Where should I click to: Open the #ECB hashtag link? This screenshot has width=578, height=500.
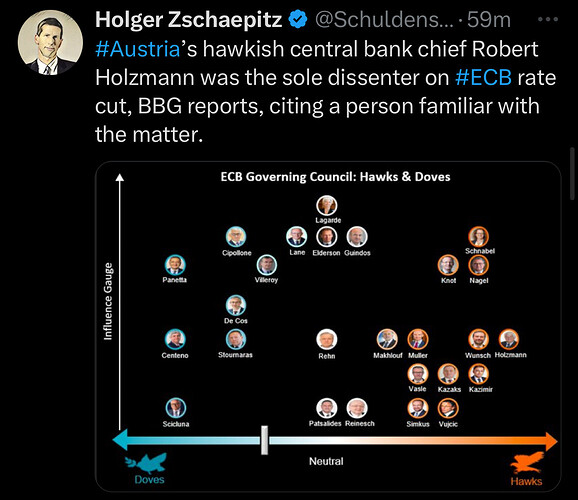tap(483, 77)
